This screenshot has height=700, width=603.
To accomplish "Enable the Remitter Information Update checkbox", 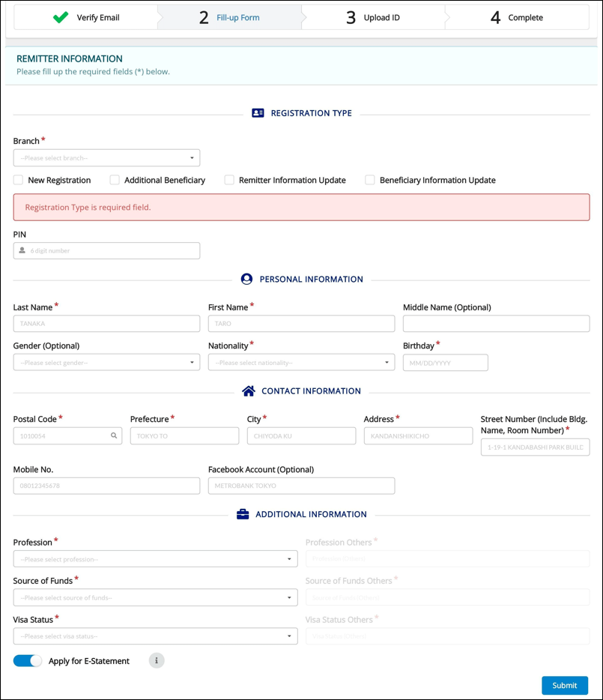I will pos(229,180).
